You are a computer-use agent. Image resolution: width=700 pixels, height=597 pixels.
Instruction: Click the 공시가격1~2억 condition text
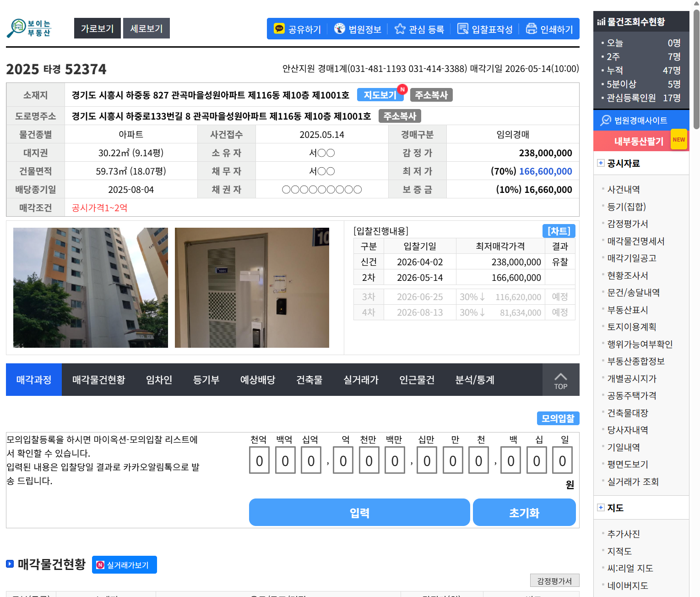[99, 208]
